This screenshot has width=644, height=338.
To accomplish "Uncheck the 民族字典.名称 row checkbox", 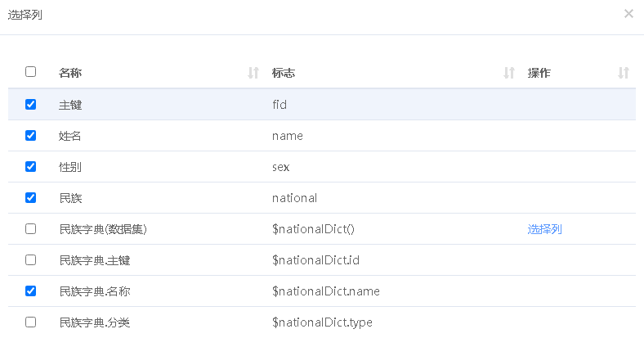I will tap(31, 291).
